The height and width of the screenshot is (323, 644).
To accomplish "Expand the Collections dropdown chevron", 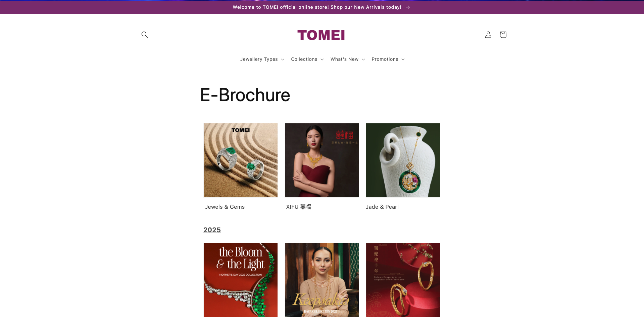I will 322,59.
